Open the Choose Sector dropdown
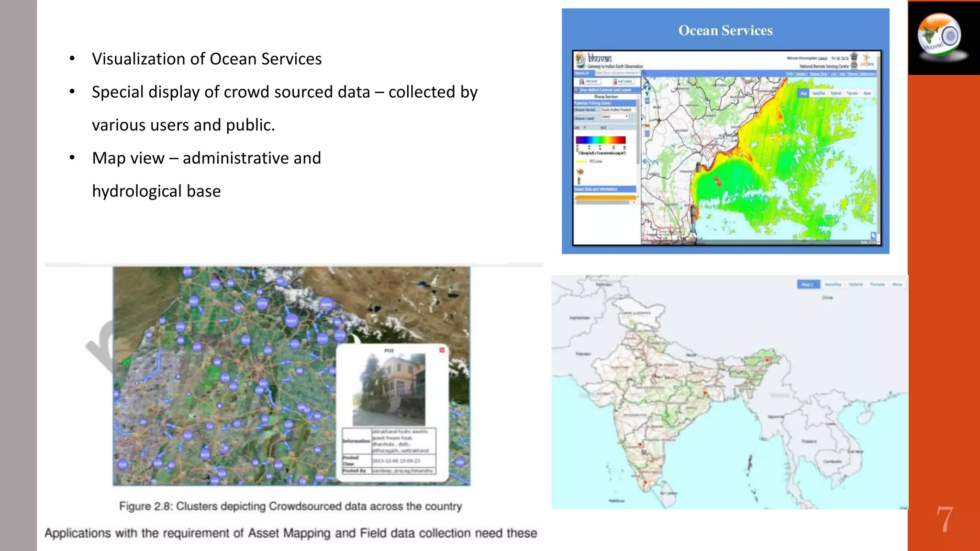The width and height of the screenshot is (980, 551). 618,110
